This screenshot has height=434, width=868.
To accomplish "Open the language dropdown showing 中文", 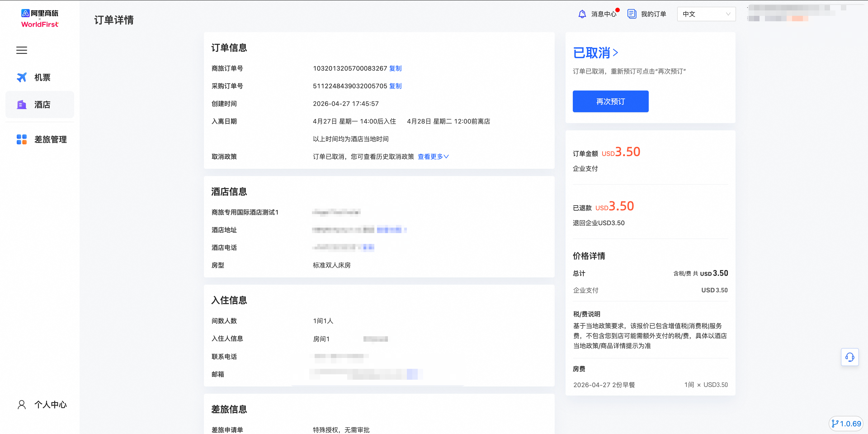I will [706, 14].
